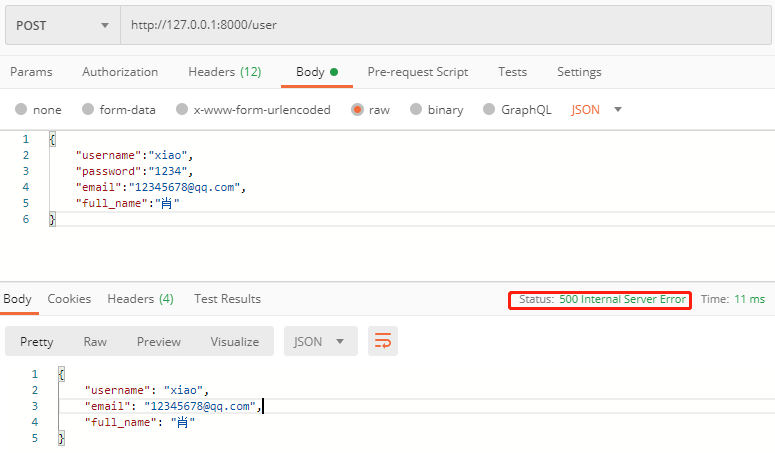Viewport: 775px width, 453px height.
Task: Expand the orange JSON body format dropdown
Action: [597, 110]
